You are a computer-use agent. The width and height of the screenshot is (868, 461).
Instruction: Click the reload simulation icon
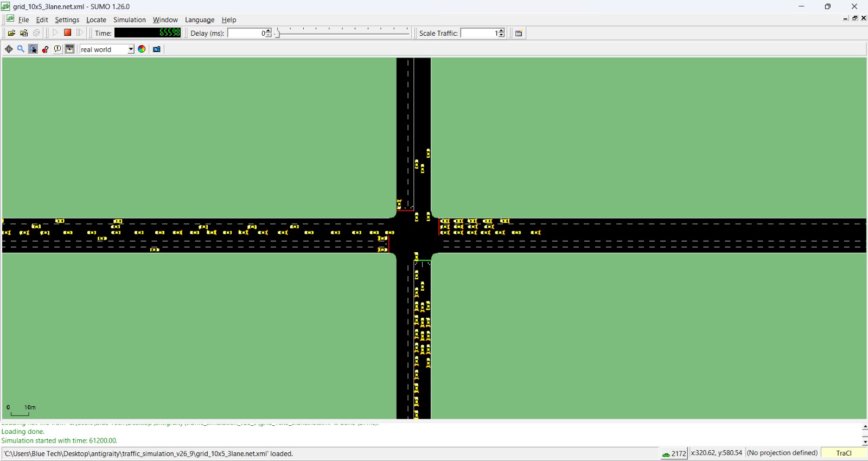click(x=36, y=33)
